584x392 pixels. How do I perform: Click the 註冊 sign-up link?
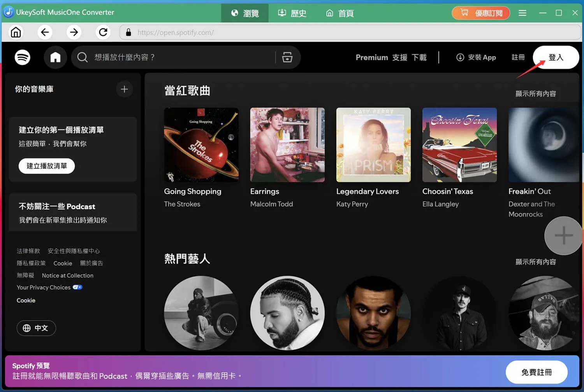[x=518, y=58]
